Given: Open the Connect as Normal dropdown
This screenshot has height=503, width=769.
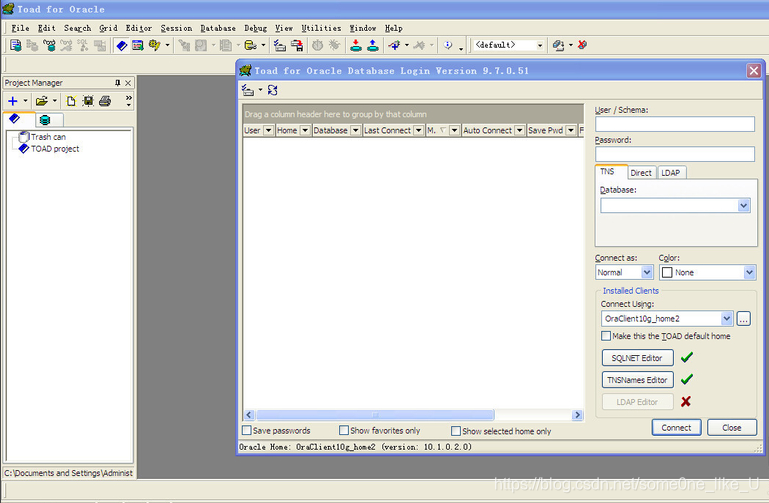Looking at the screenshot, I should point(647,272).
